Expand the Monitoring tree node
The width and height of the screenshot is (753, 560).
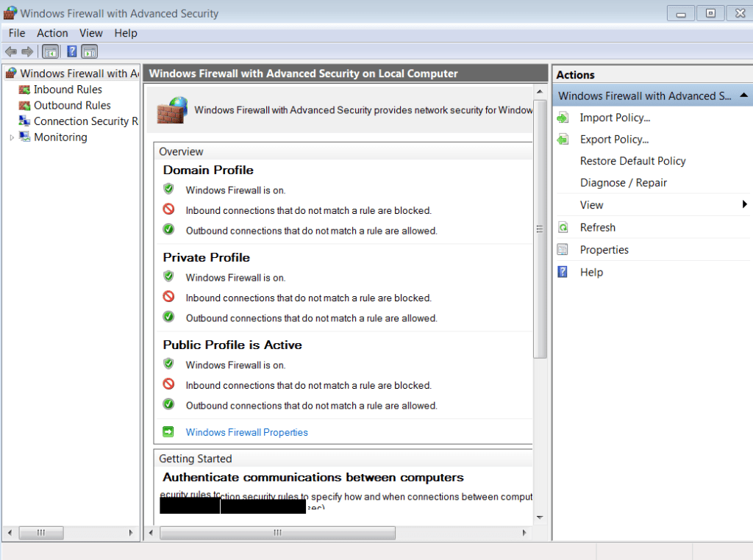[12, 137]
